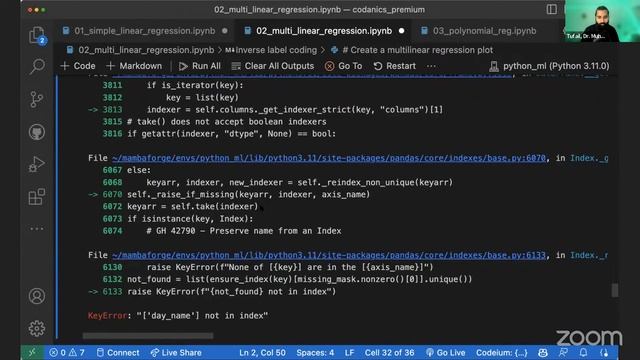Add a new Markdown cell
This screenshot has width=640, height=360.
[x=134, y=66]
